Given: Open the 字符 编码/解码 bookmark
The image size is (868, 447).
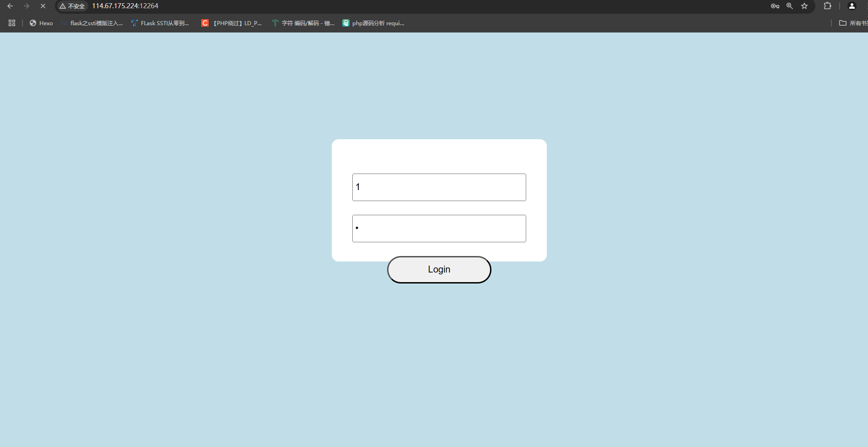Looking at the screenshot, I should point(303,23).
